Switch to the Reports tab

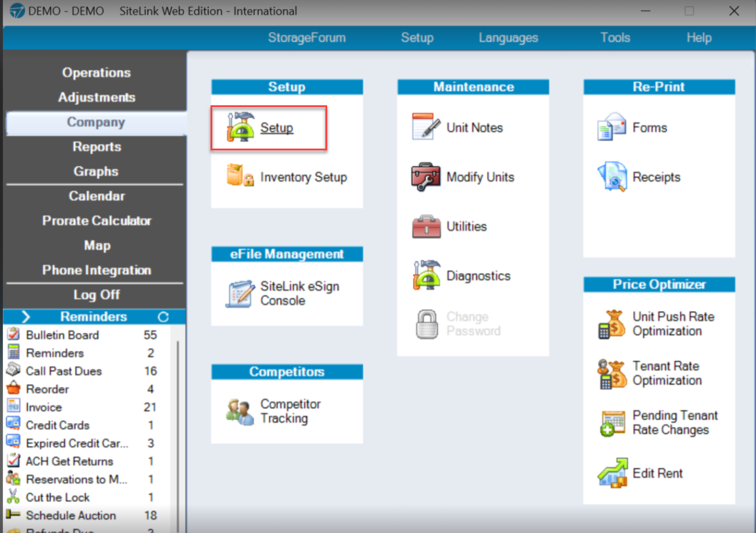(x=96, y=147)
